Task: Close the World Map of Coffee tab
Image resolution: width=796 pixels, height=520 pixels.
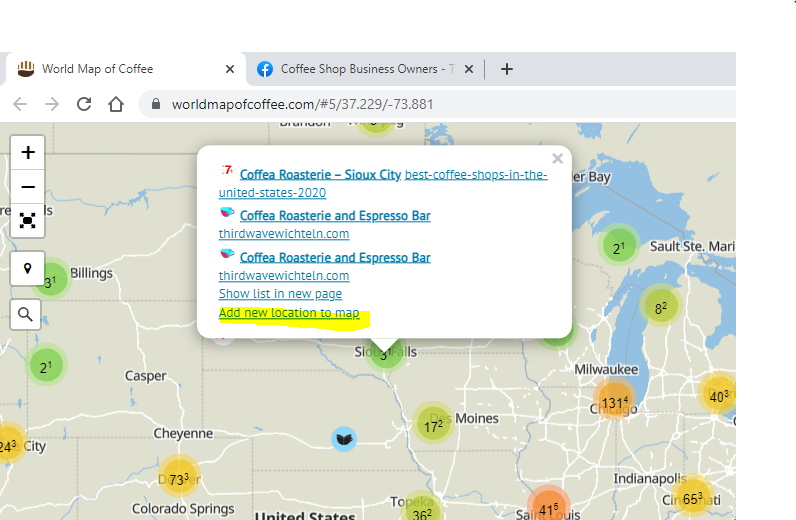Action: pyautogui.click(x=230, y=69)
